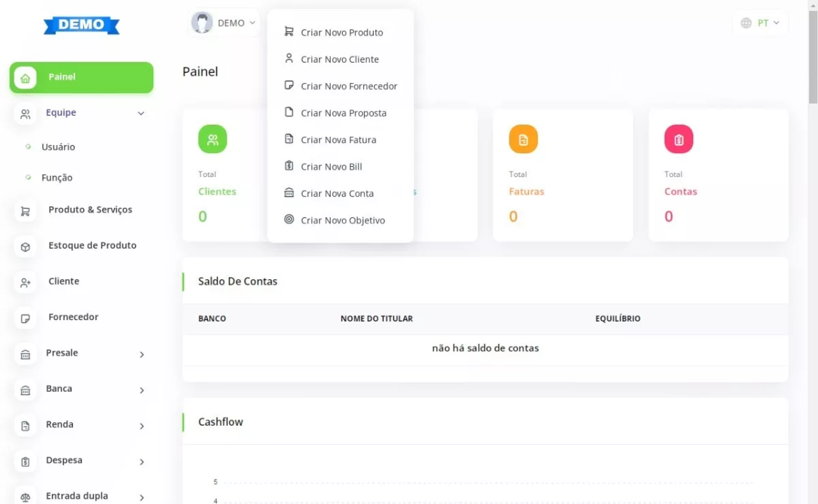Screen dimensions: 818x504
Task: Expand the Presale menu
Action: (141, 354)
